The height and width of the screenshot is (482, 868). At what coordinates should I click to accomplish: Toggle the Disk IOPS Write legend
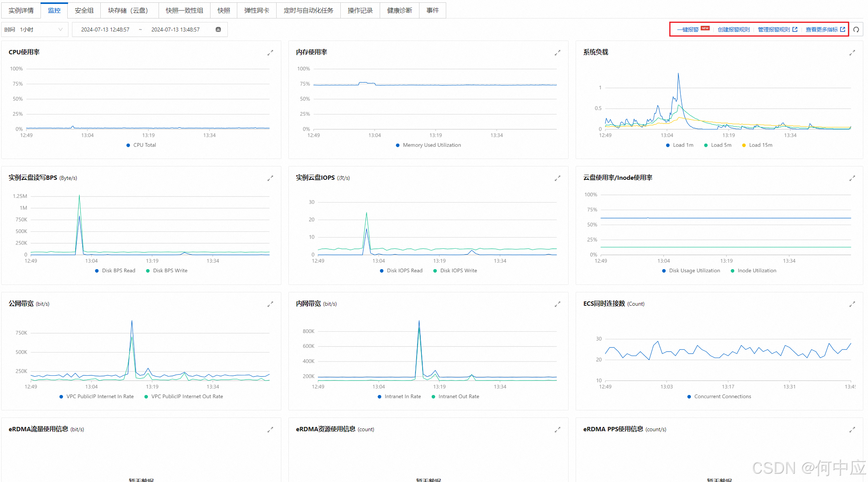(455, 271)
